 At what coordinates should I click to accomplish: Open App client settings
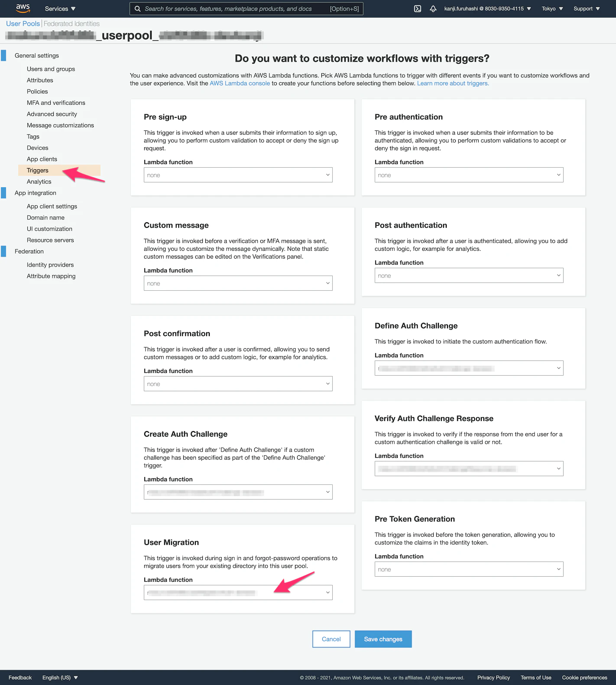[x=52, y=206]
